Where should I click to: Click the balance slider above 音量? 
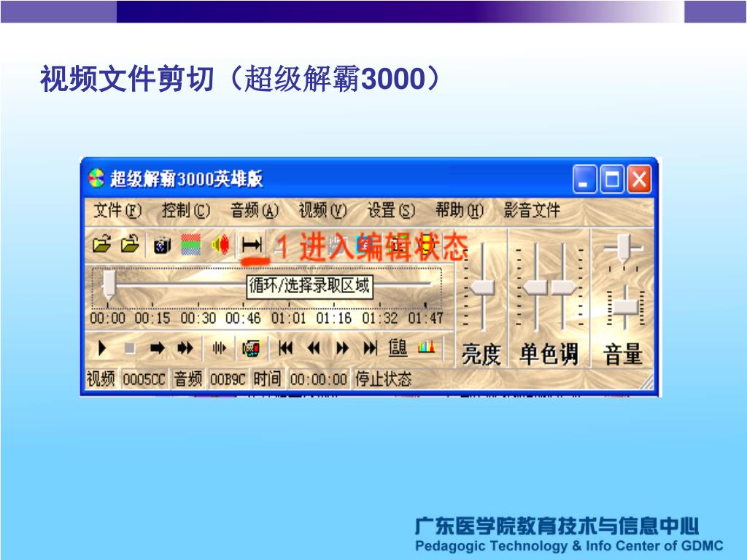(623, 249)
